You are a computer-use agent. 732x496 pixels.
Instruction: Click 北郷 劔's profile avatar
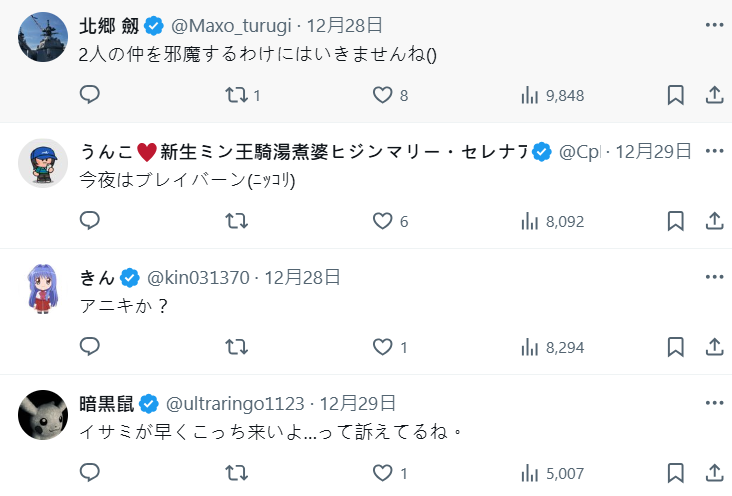click(x=43, y=37)
